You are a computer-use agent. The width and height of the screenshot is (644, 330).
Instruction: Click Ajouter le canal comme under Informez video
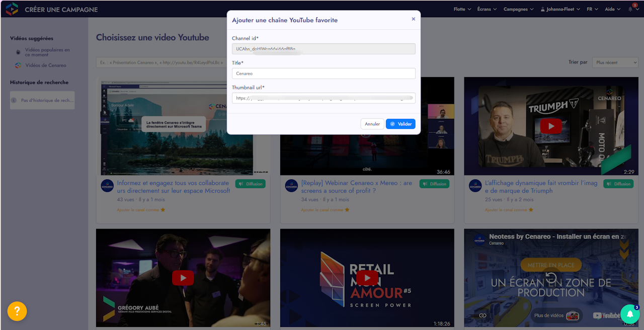141,210
